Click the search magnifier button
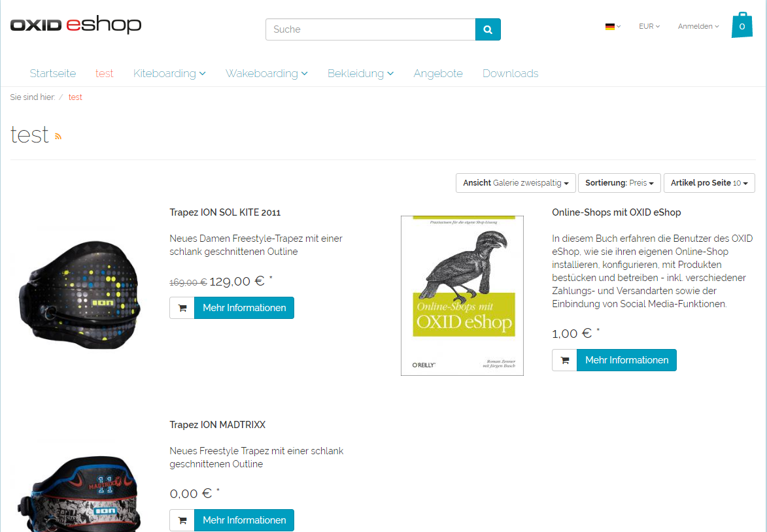The width and height of the screenshot is (767, 532). (488, 29)
